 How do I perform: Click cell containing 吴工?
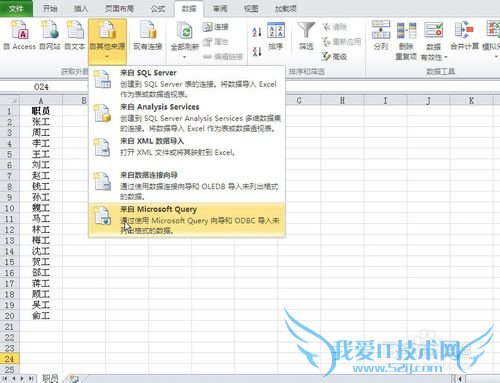click(41, 305)
